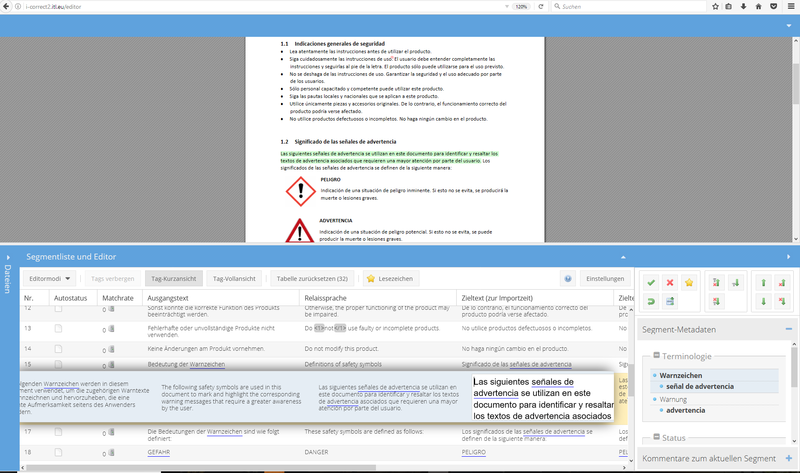Open the Editormodi dropdown
Viewport: 800px width, 473px height.
pos(49,279)
